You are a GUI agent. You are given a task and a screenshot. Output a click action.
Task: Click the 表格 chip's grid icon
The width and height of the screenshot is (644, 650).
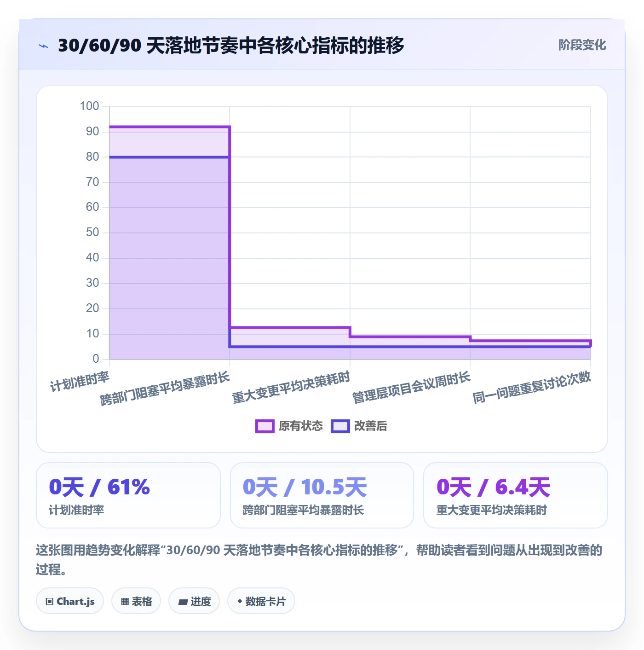click(x=125, y=602)
